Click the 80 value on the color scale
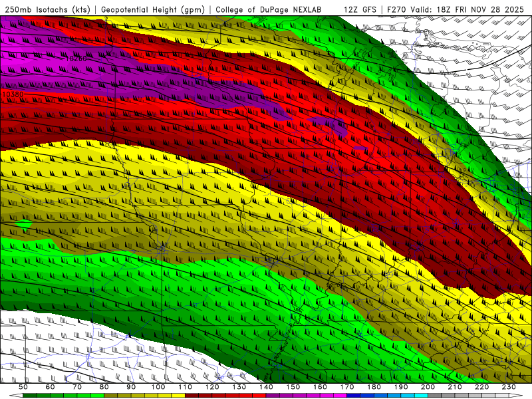 point(104,387)
